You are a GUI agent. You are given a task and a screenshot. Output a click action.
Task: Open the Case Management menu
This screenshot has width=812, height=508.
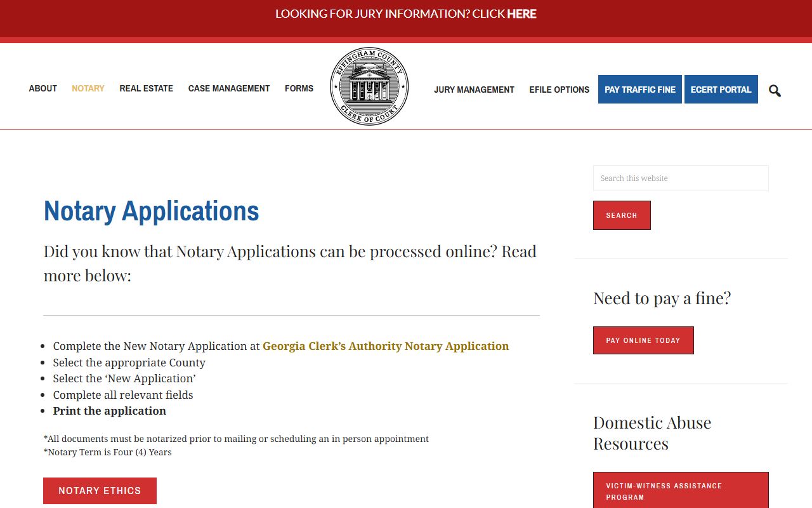click(229, 88)
